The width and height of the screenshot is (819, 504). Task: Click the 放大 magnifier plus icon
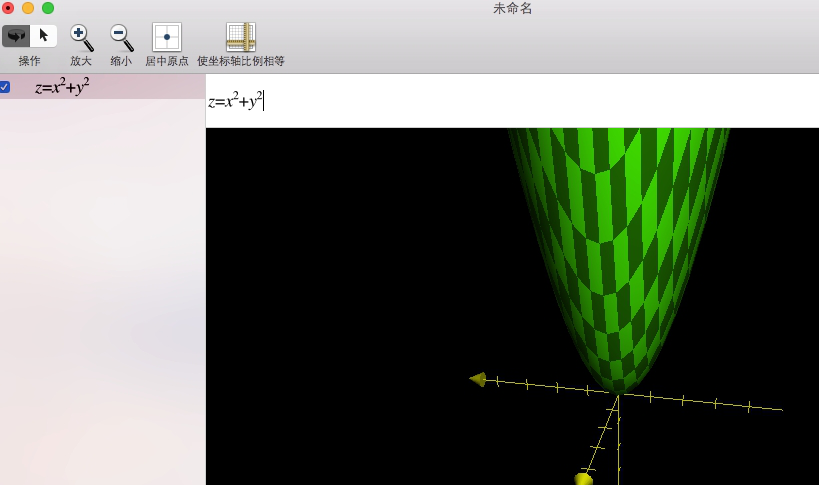click(81, 37)
